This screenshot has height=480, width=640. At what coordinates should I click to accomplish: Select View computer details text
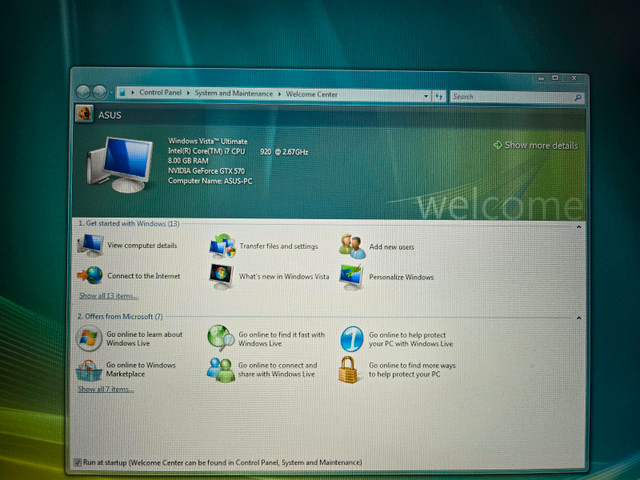coord(142,245)
